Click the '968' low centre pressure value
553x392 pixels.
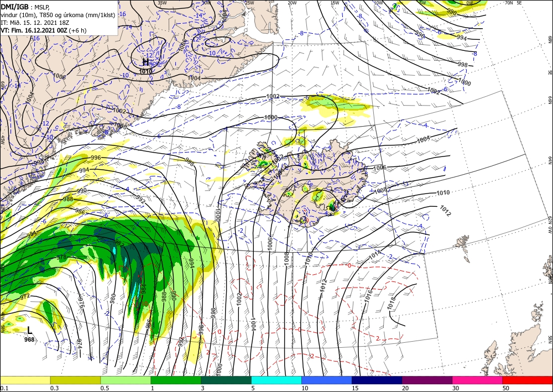tap(30, 339)
